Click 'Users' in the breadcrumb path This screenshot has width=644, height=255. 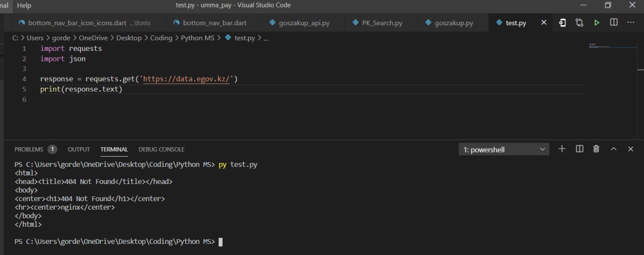[35, 38]
